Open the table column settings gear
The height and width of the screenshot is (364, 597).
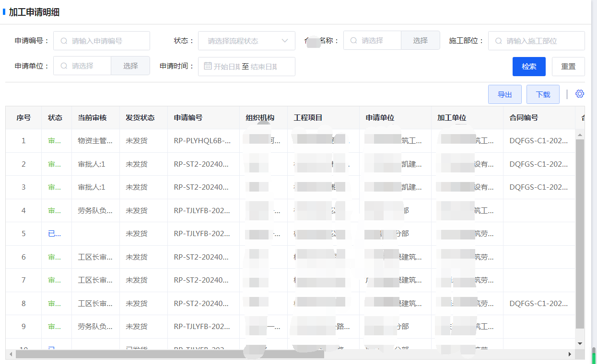point(579,94)
